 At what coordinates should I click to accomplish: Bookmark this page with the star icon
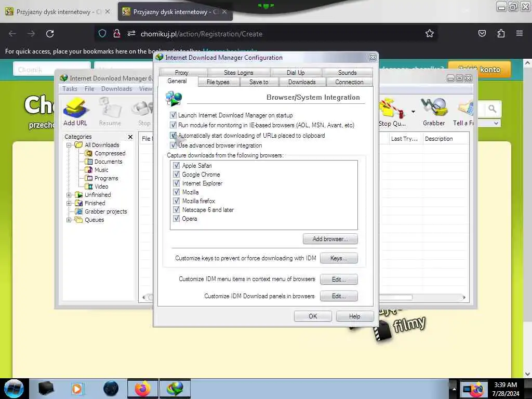[430, 34]
